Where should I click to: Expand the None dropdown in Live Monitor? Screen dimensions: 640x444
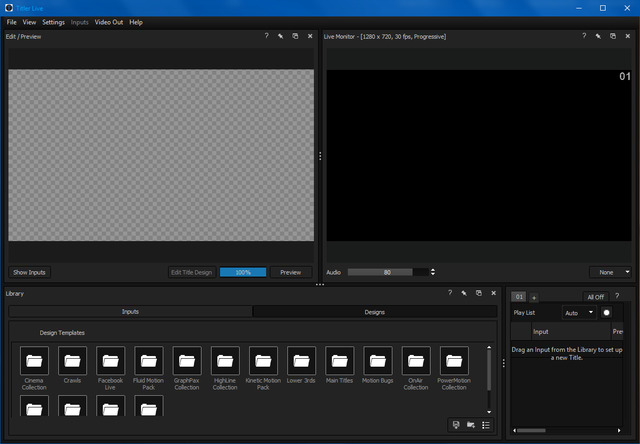[x=611, y=272]
